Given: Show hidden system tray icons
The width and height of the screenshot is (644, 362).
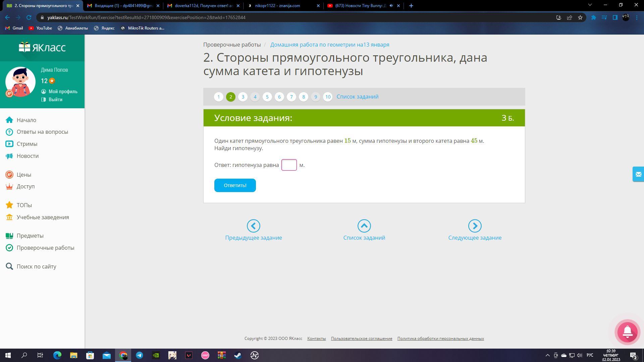Looking at the screenshot, I should (548, 355).
